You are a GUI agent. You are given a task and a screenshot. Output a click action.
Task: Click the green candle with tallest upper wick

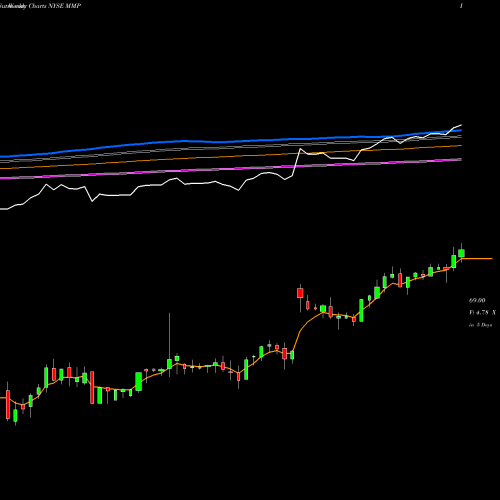coord(169,364)
